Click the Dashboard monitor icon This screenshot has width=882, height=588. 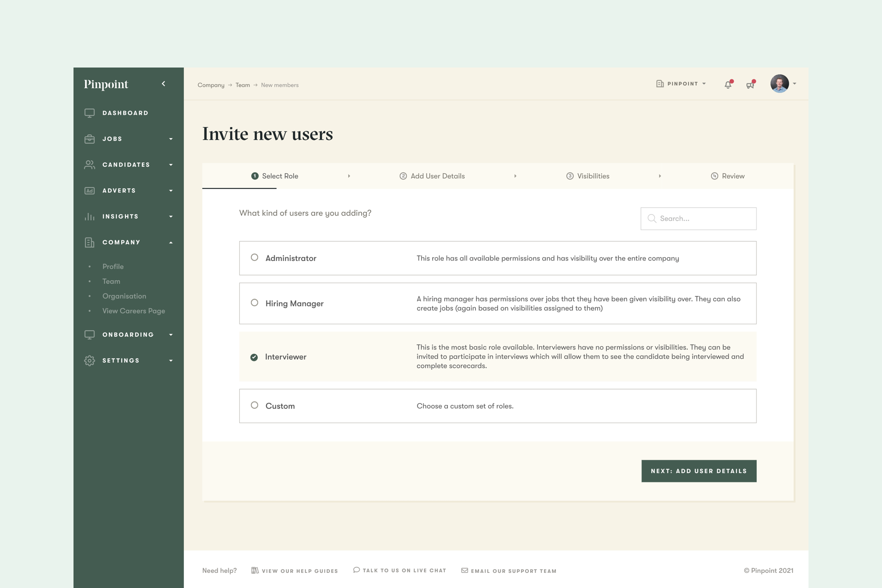(90, 113)
